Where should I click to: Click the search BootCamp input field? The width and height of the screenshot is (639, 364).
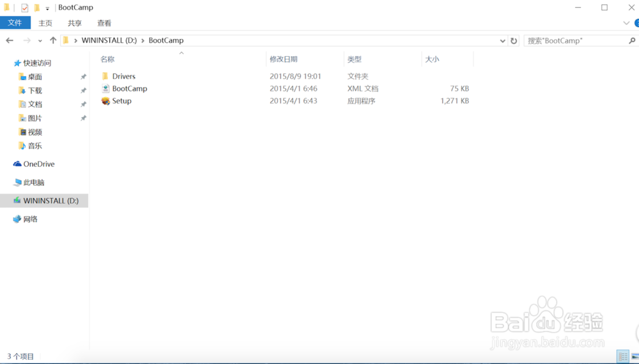(x=576, y=41)
